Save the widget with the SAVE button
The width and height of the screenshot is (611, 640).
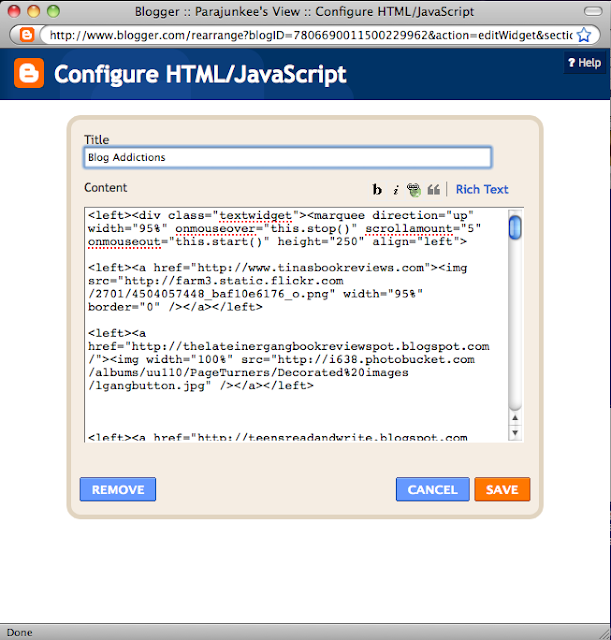(502, 489)
